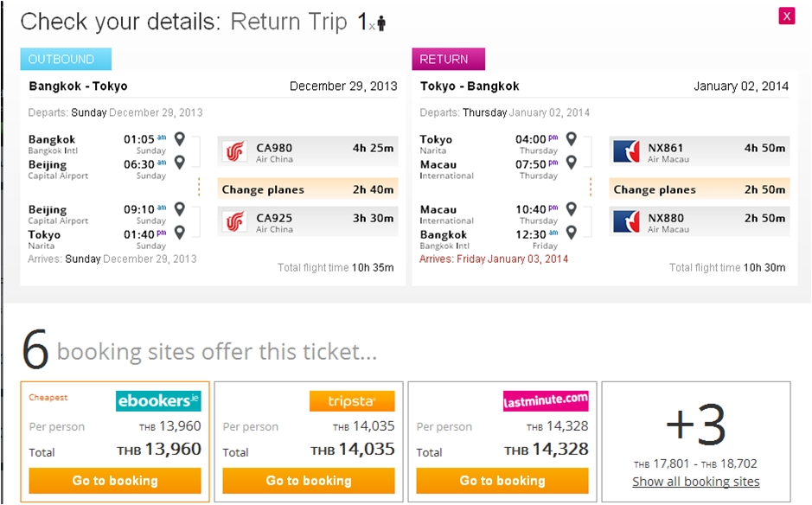Click the lastminute.com logo
812x505 pixels.
tap(546, 401)
